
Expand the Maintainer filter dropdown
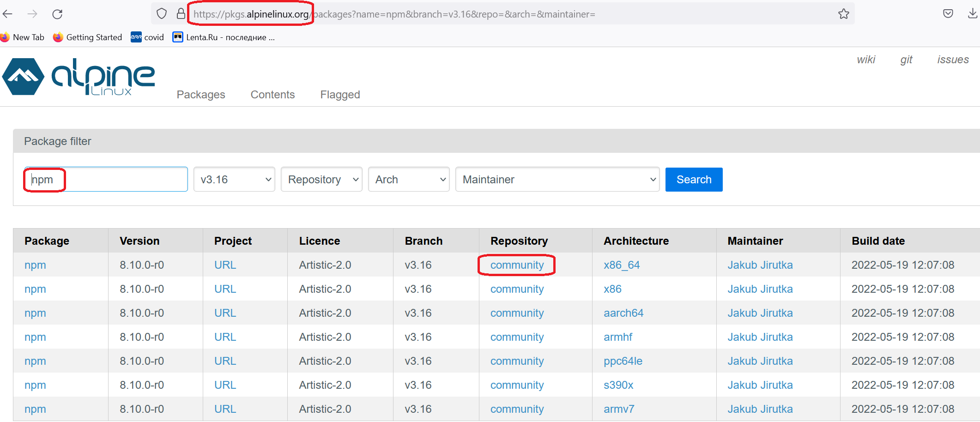click(557, 179)
